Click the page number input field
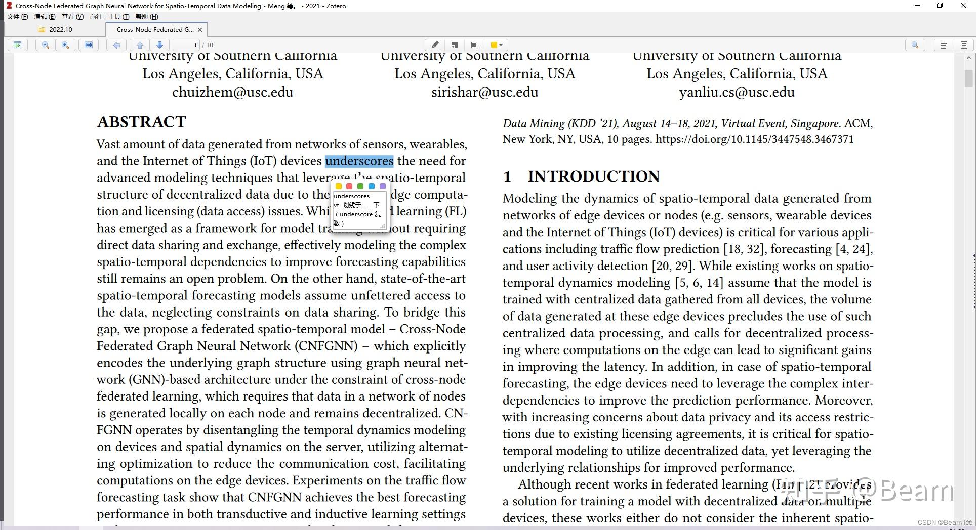 (x=187, y=45)
